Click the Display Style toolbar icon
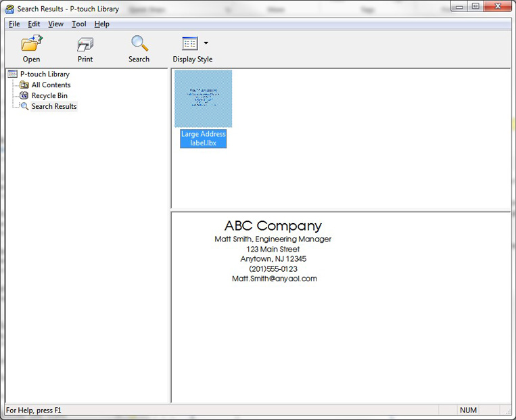Viewport: 516px width, 420px height. click(189, 44)
